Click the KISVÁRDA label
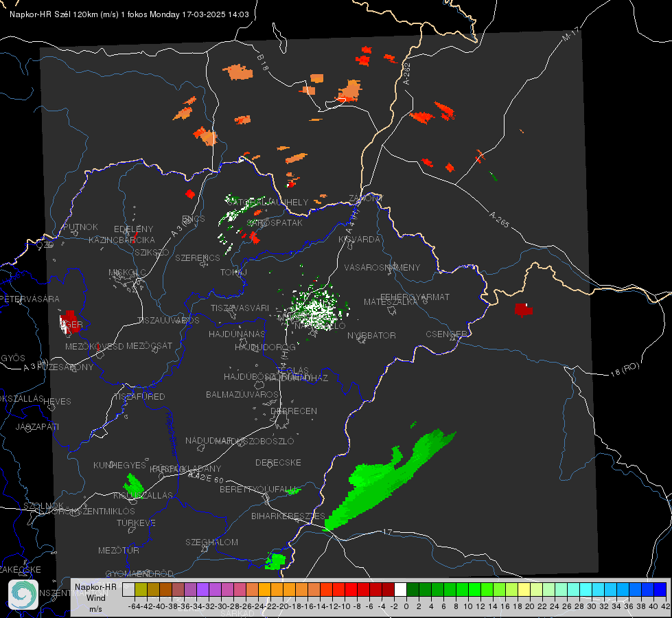Screen dimensions: 672x618 (x=359, y=240)
